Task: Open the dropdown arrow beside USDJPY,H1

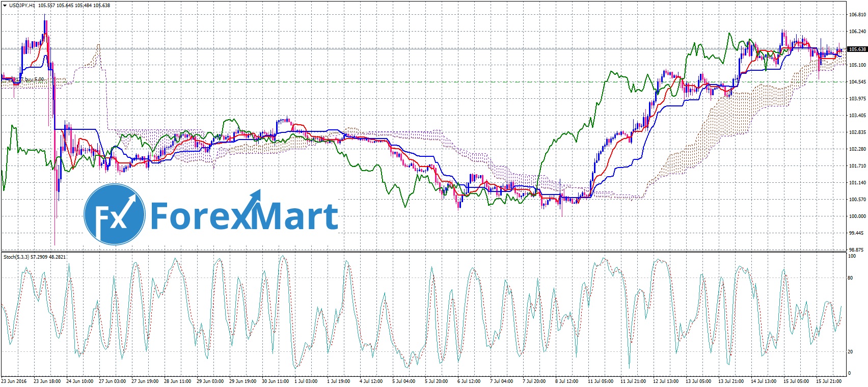Action: click(x=5, y=6)
